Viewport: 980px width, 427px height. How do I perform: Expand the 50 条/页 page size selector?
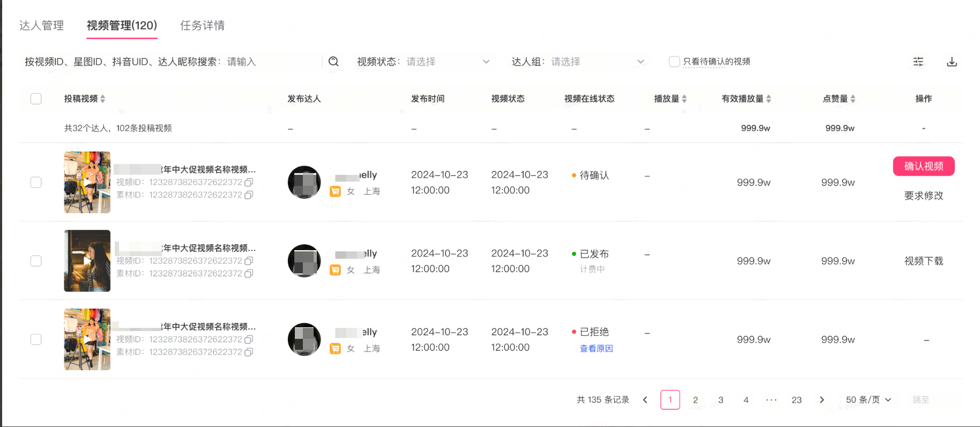point(868,400)
